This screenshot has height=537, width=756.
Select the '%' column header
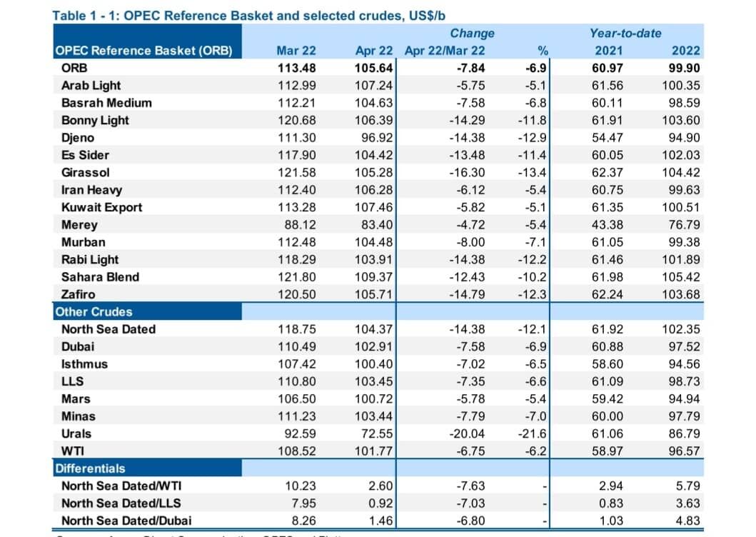coord(543,51)
